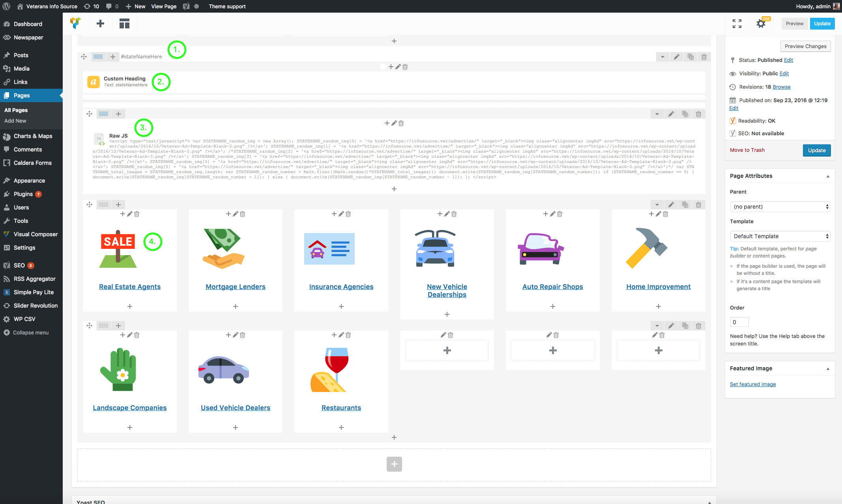Enter fullscreen mode in the composer toolbar
The image size is (842, 504).
(737, 24)
